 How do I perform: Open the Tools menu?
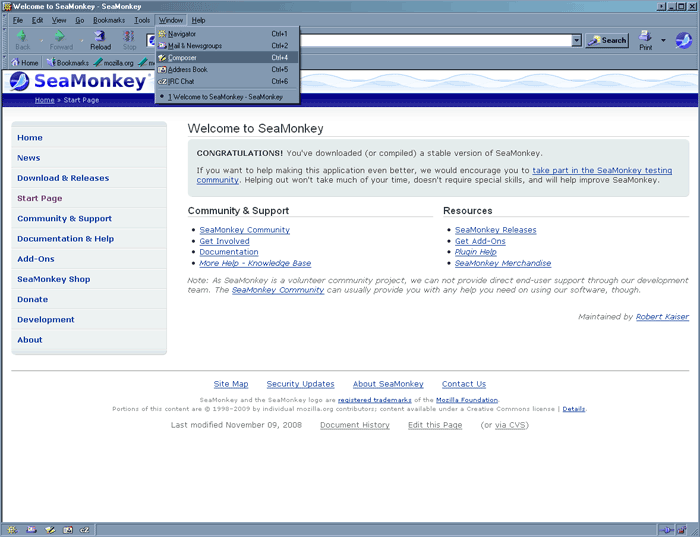coord(142,20)
